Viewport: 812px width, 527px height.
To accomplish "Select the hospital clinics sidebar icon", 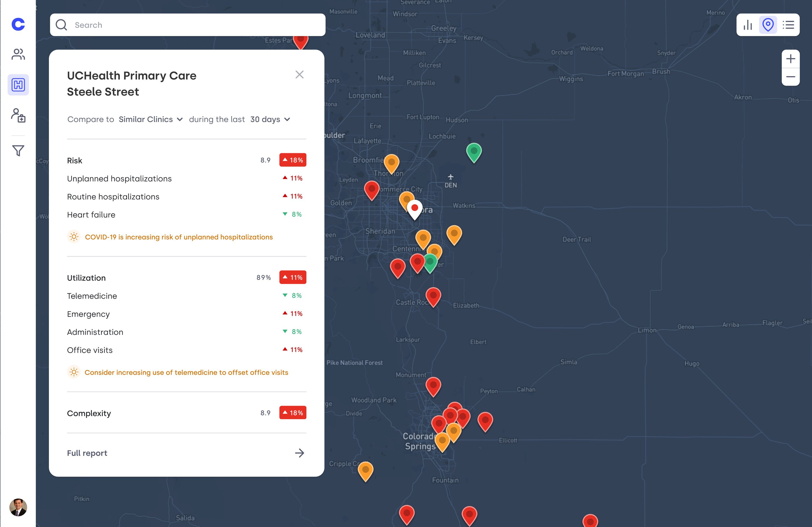I will (x=18, y=85).
